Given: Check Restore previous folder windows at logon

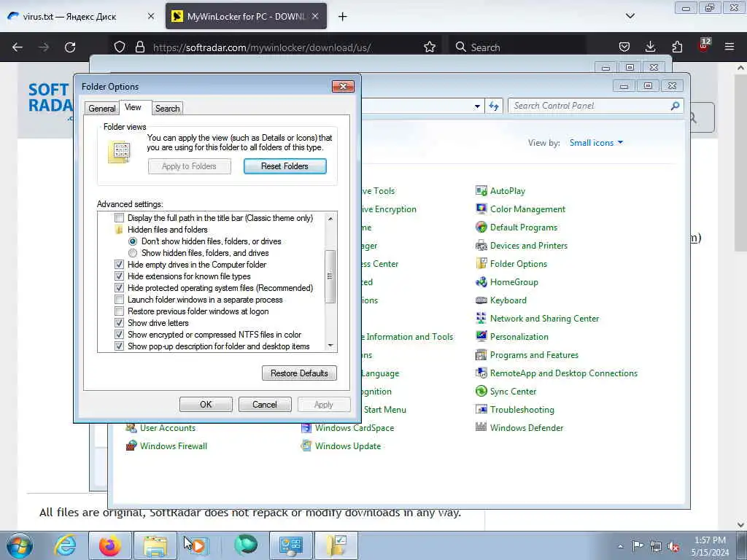Looking at the screenshot, I should click(119, 311).
